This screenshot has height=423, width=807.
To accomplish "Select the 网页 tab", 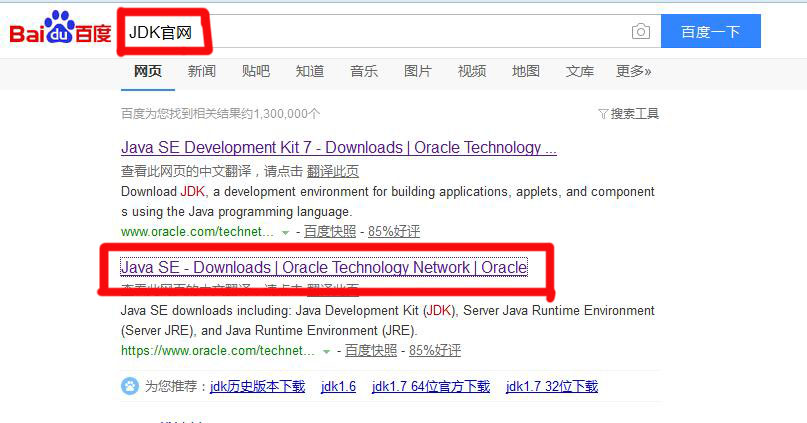I will coord(148,71).
